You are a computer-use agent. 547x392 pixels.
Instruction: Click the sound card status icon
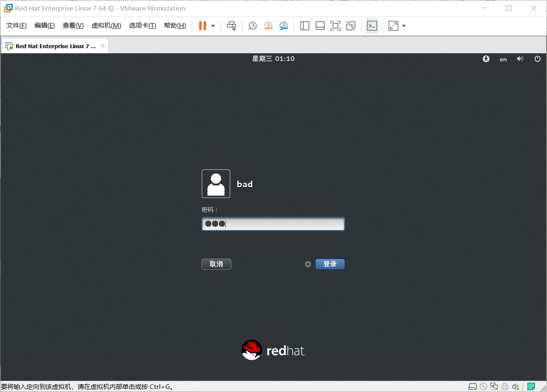515,387
